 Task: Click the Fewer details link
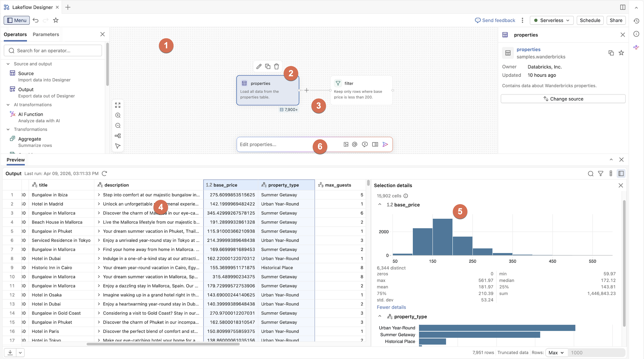(391, 307)
